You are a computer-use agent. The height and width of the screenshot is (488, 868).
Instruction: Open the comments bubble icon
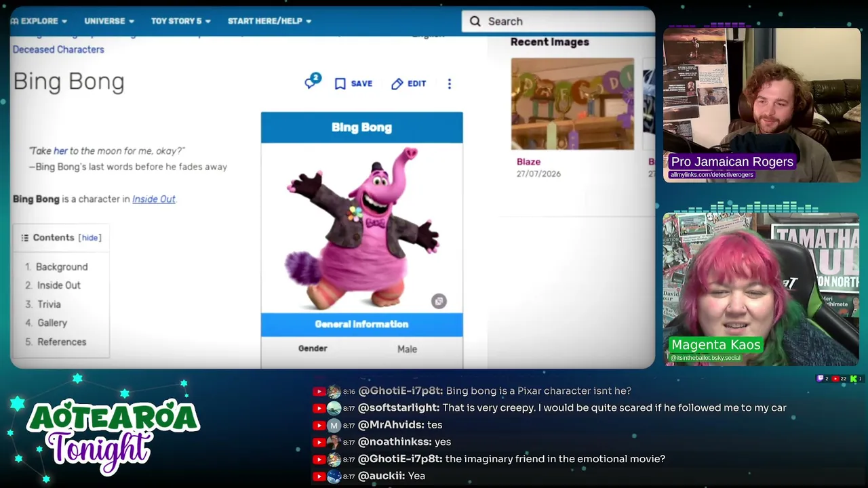tap(312, 82)
